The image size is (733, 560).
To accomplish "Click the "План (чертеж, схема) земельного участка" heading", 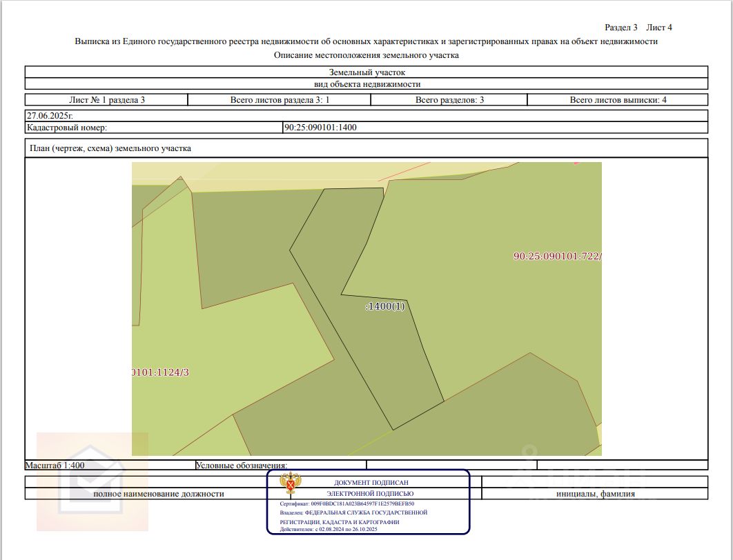I will [110, 148].
